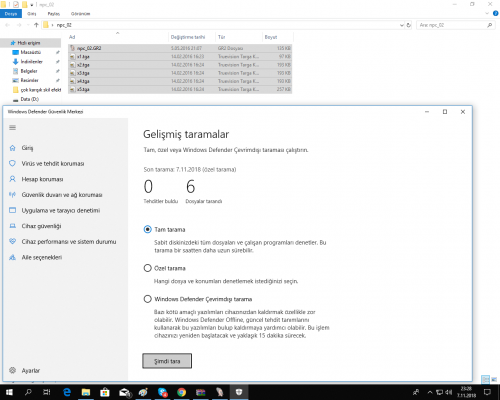Switch Explorer to details view layout
This screenshot has height=400, width=500.
pyautogui.click(x=486, y=379)
